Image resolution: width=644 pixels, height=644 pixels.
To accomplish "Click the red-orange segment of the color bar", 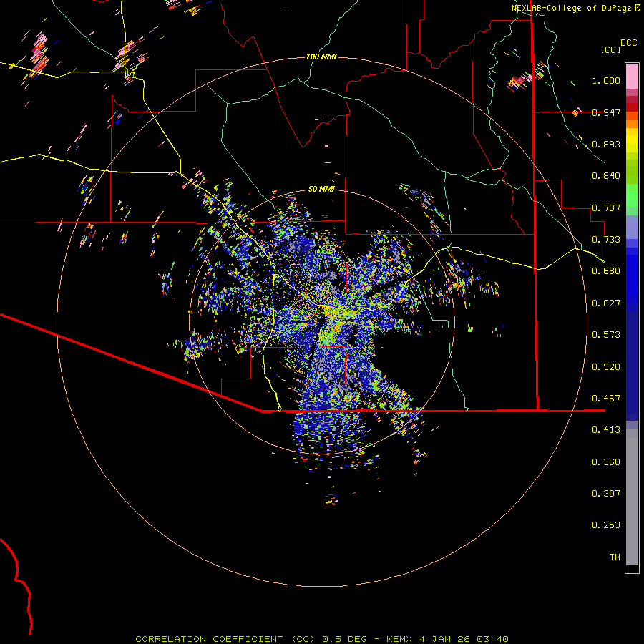I will pyautogui.click(x=632, y=115).
